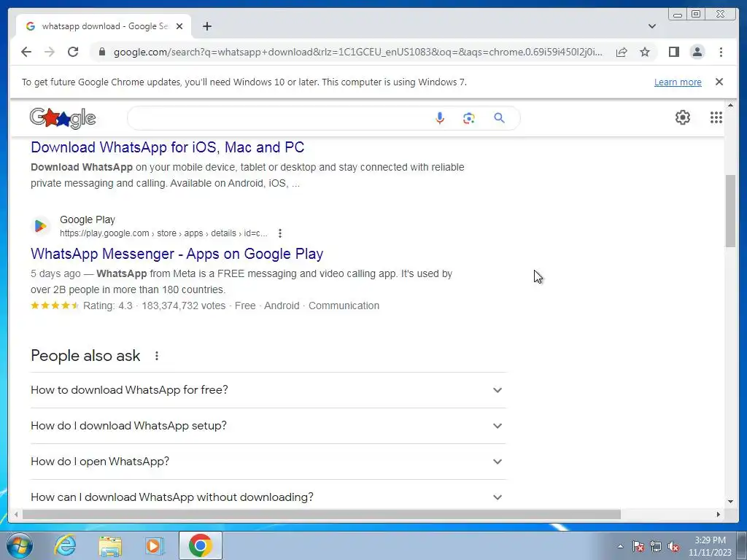Screen dimensions: 747x560
Task: Click the scroll right arrow
Action: click(719, 514)
